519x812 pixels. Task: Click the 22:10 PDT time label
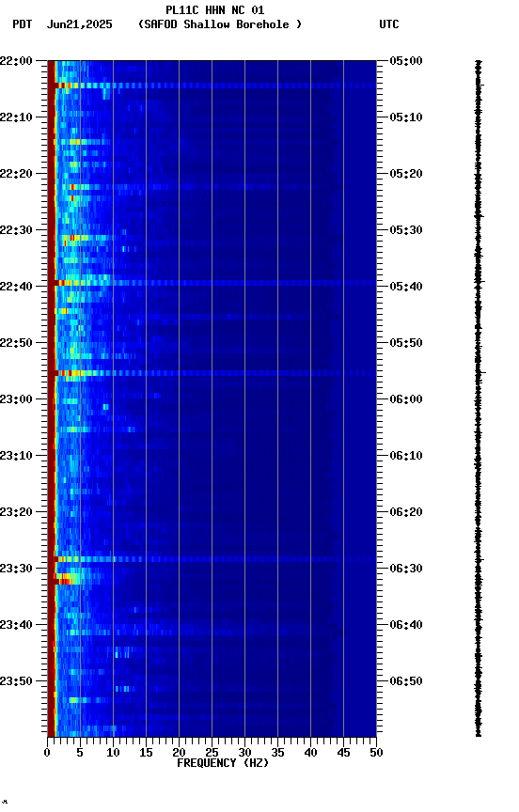[x=16, y=117]
